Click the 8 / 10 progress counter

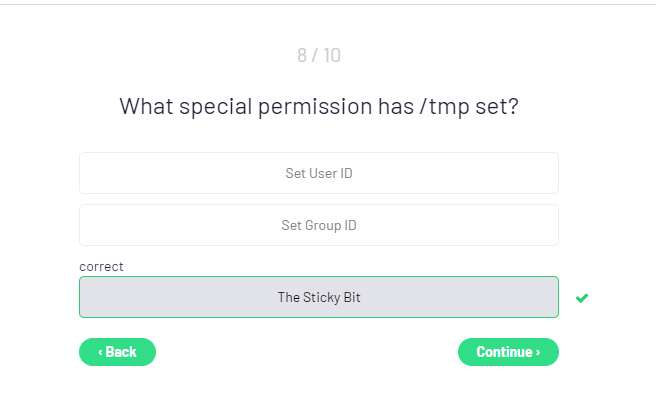(318, 55)
